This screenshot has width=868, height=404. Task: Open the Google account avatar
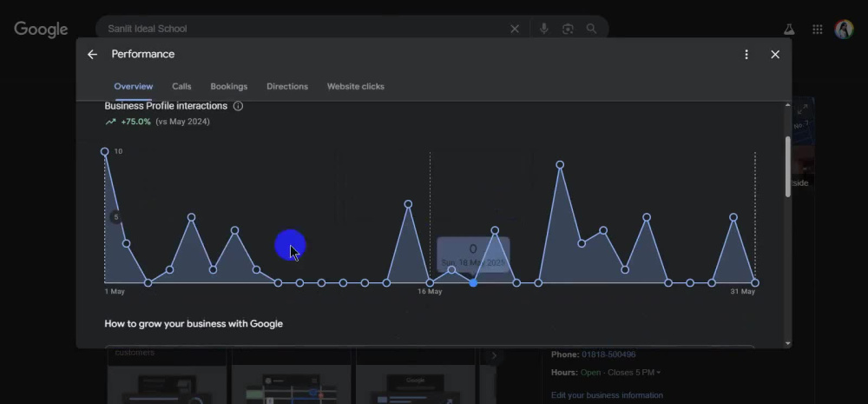[845, 30]
